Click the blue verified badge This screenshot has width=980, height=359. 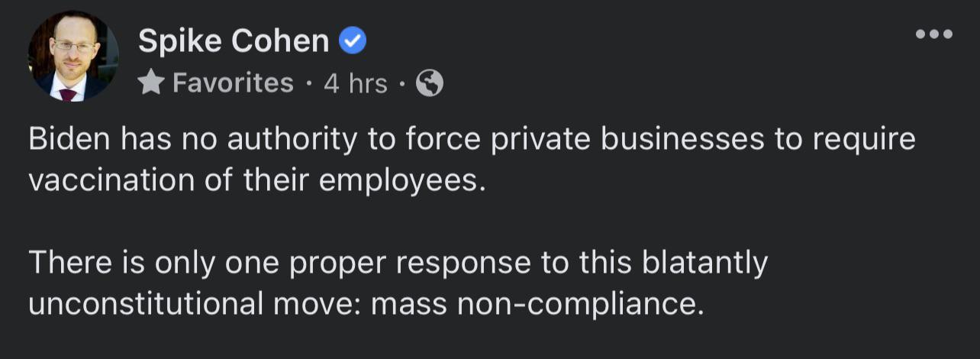(x=353, y=41)
